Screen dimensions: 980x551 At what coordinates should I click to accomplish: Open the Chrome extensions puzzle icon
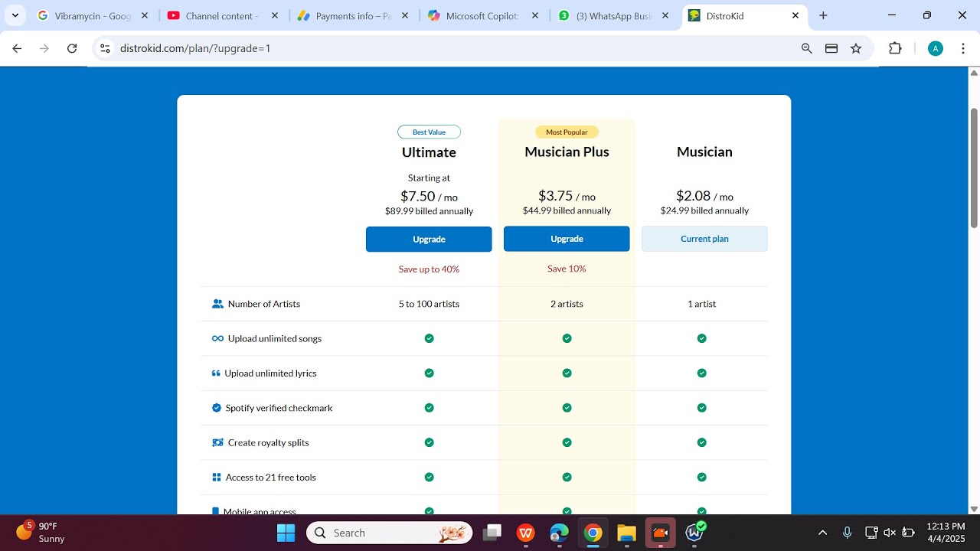(895, 48)
